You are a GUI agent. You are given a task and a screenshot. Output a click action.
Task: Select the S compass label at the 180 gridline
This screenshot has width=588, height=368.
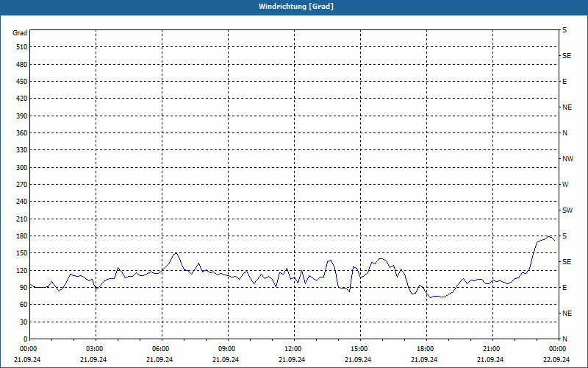pos(564,236)
